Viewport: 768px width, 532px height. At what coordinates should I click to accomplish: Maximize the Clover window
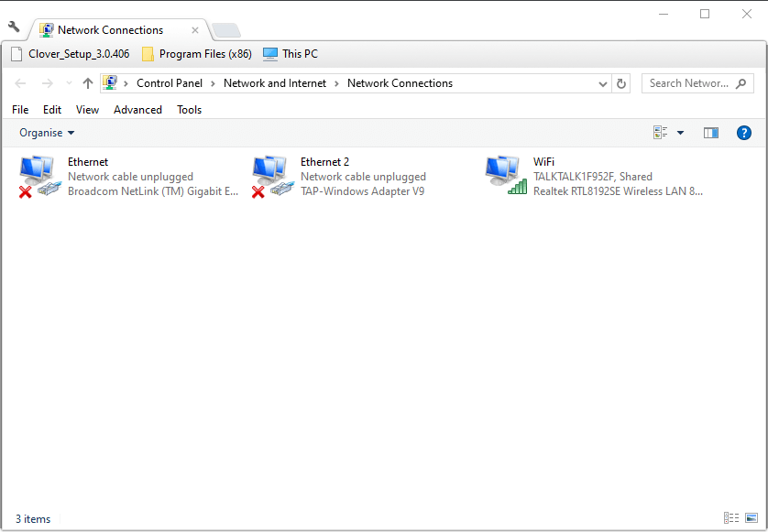(x=705, y=15)
